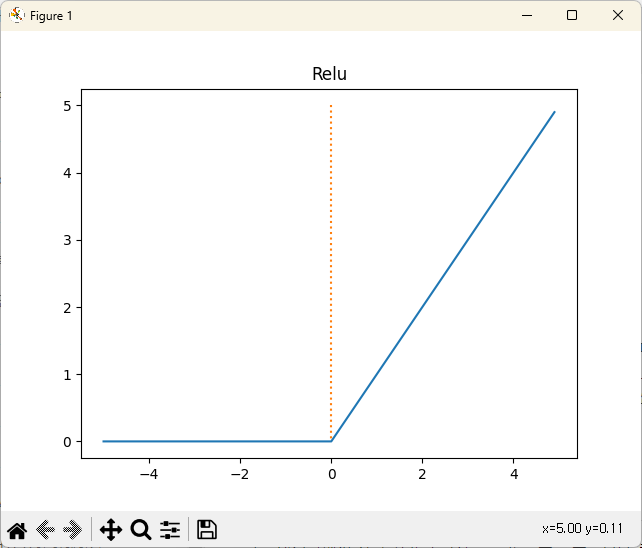The height and width of the screenshot is (548, 642).
Task: Activate the Pan axes tool
Action: point(111,530)
